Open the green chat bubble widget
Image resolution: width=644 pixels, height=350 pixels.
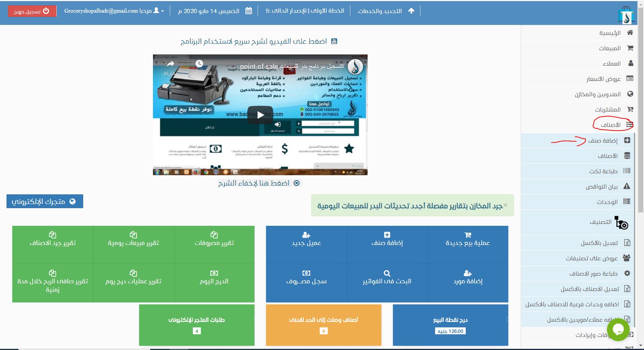[x=618, y=329]
